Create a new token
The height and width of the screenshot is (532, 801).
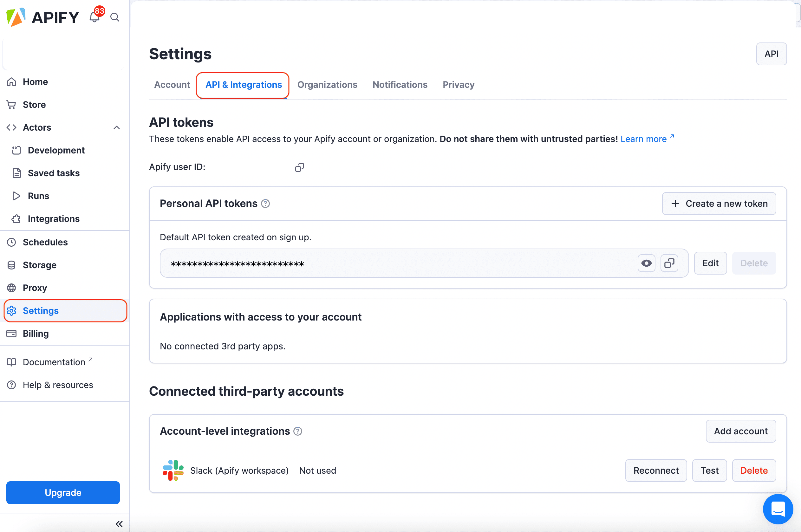click(719, 203)
